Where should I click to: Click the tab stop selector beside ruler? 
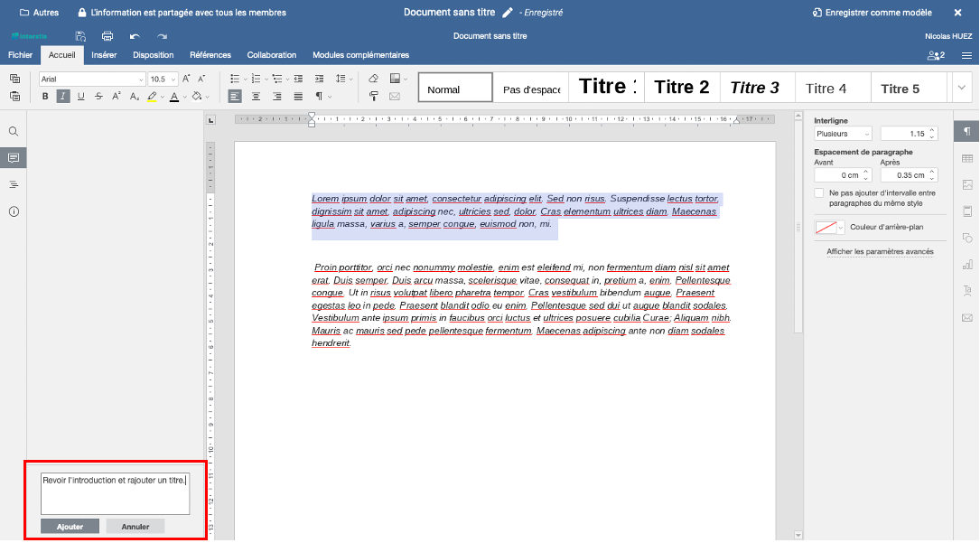point(211,120)
